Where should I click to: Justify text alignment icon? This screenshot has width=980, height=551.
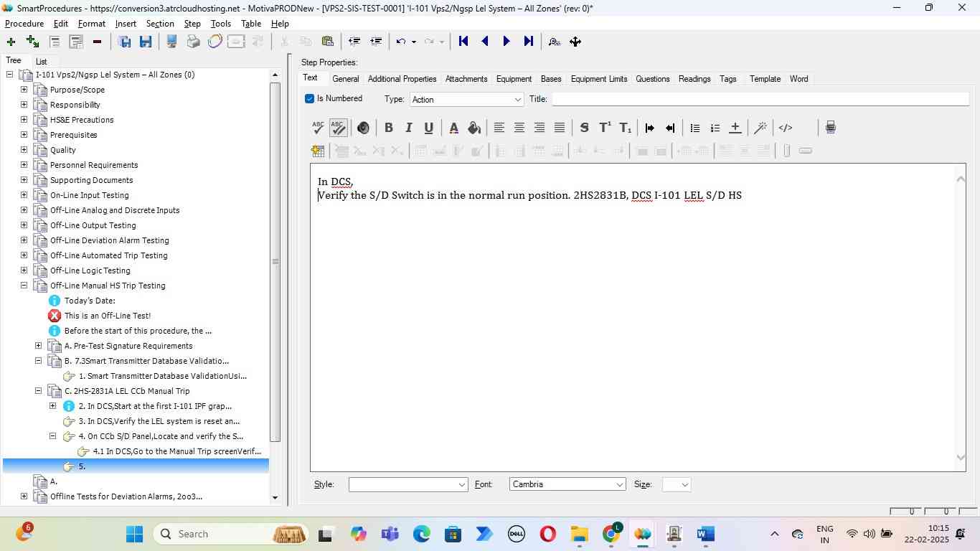pyautogui.click(x=560, y=128)
